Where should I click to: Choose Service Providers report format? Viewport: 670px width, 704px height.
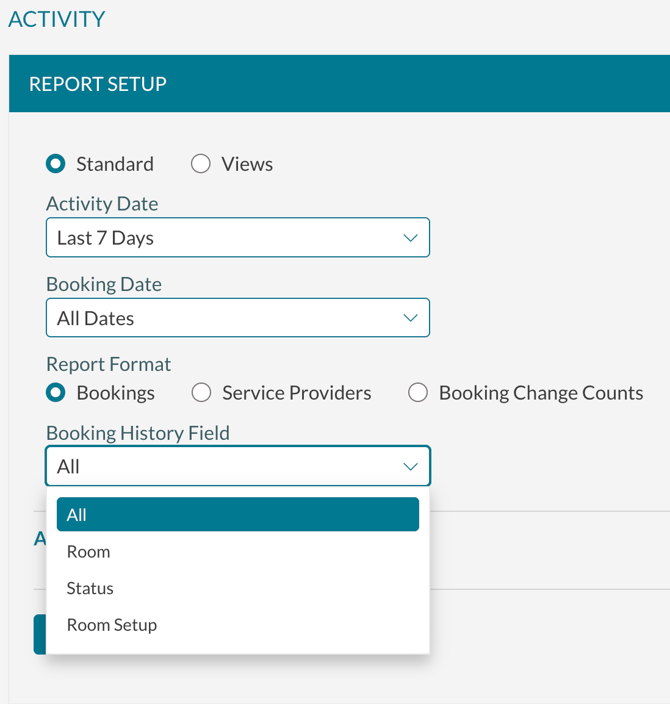(x=201, y=393)
